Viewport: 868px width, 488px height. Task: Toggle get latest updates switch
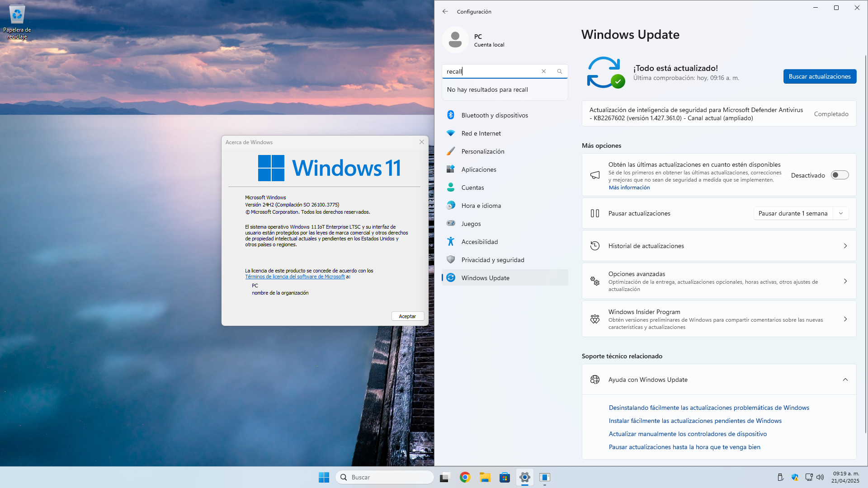click(x=840, y=175)
